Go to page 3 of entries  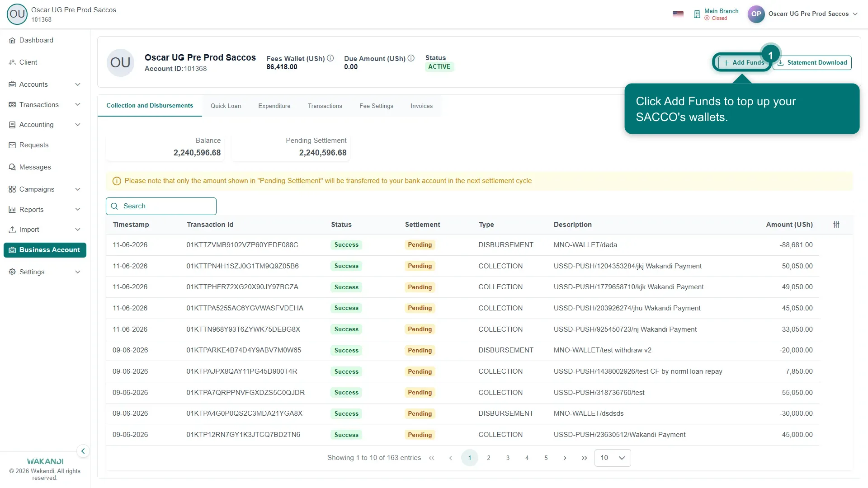pyautogui.click(x=508, y=458)
